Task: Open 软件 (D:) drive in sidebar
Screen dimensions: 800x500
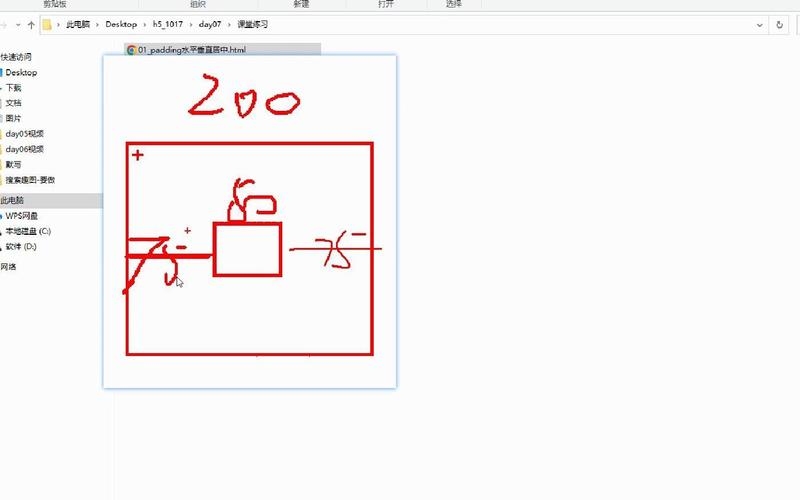Action: point(21,246)
